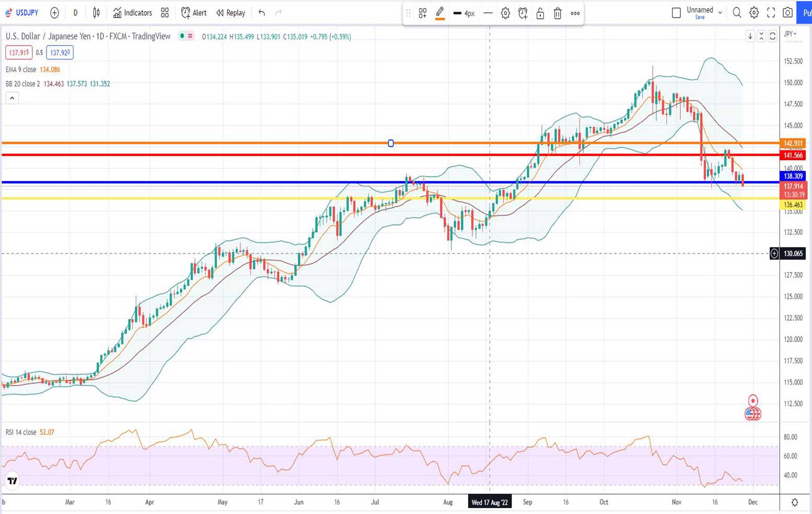Enter fullscreen mode

pos(771,13)
